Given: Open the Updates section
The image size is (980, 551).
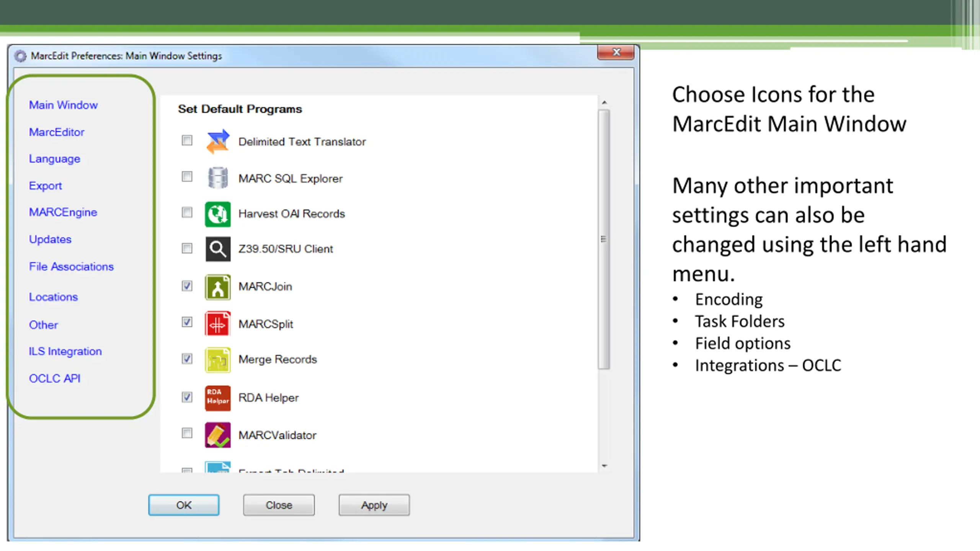Looking at the screenshot, I should pos(50,240).
